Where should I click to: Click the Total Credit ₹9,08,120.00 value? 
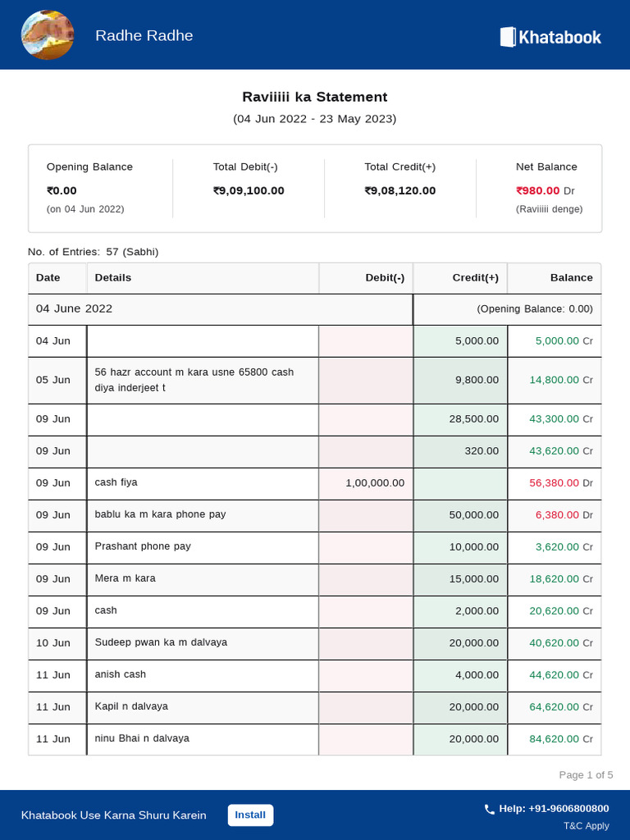(399, 191)
